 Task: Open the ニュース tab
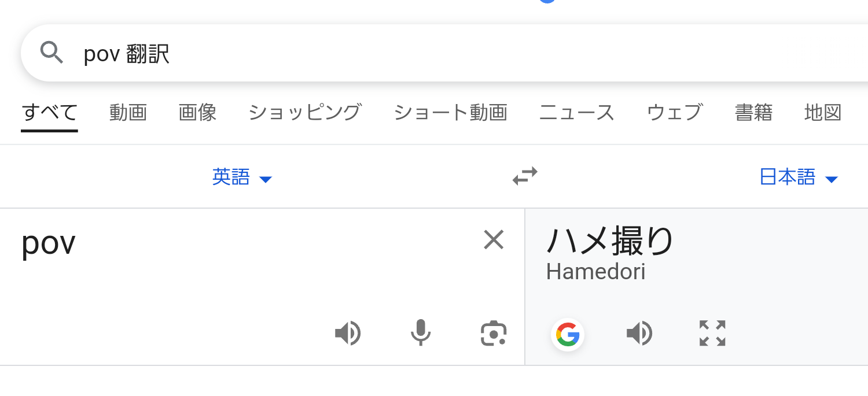point(576,112)
